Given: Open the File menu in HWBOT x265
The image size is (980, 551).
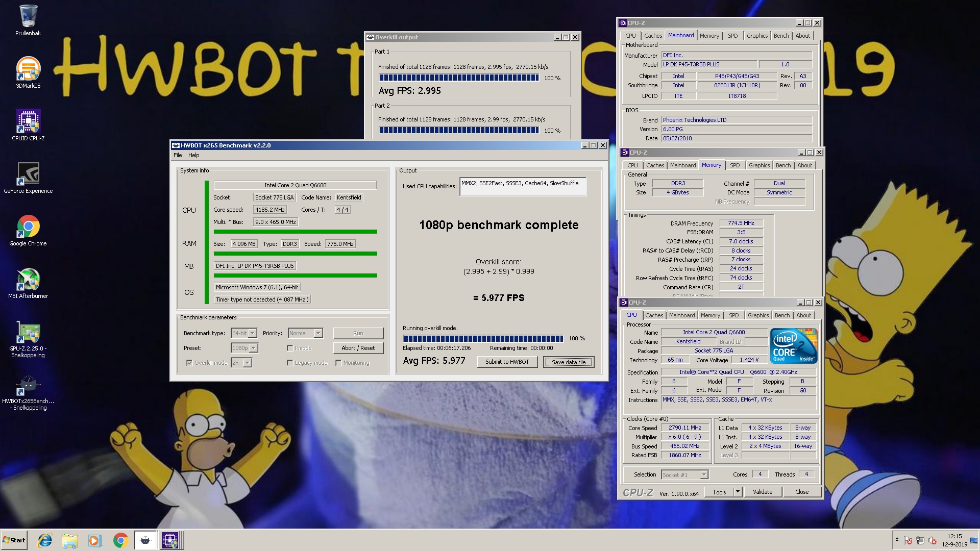Looking at the screenshot, I should (178, 155).
